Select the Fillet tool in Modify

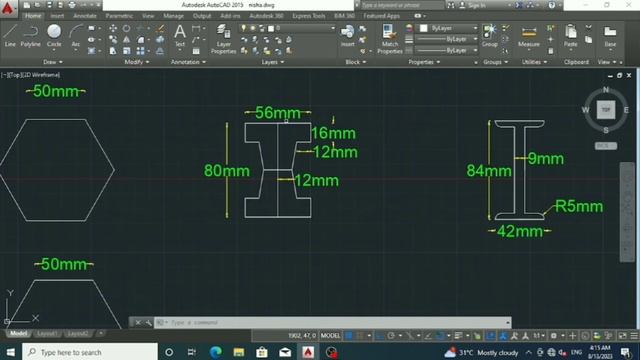point(140,40)
